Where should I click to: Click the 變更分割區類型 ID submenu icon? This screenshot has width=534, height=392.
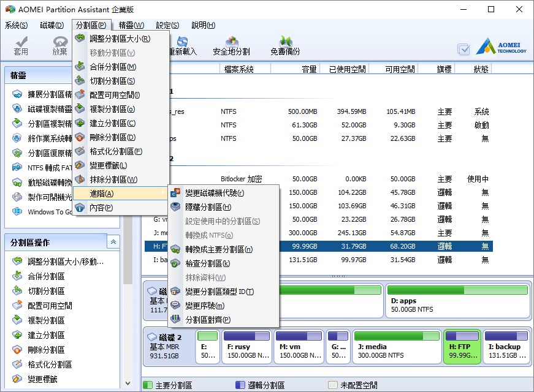coord(175,292)
